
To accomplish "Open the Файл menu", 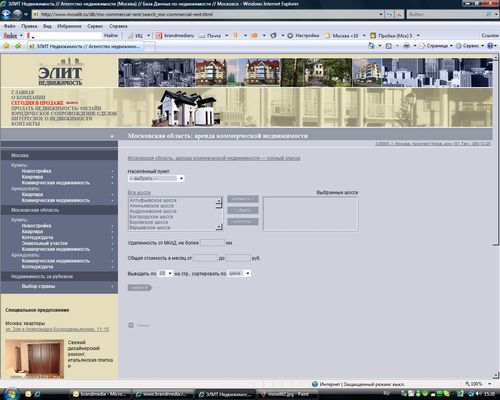I will 9,26.
